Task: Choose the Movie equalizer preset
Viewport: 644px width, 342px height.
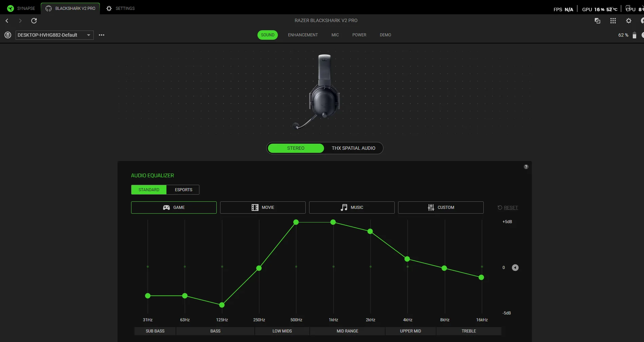Action: (263, 208)
